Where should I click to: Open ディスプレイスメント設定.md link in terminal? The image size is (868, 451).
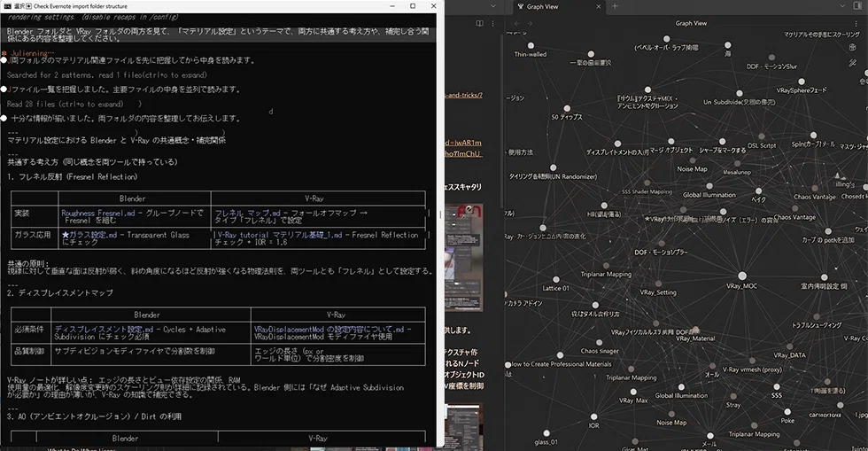click(x=104, y=329)
